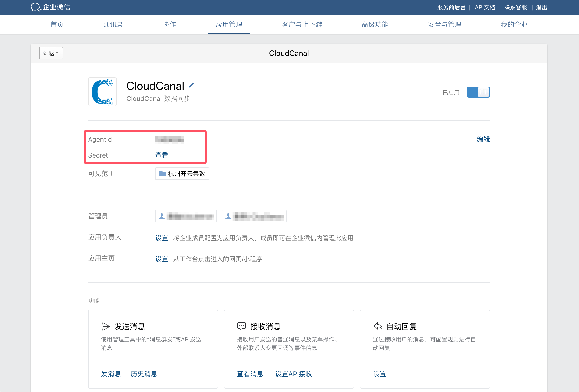Image resolution: width=579 pixels, height=392 pixels.
Task: Click the folder icon in visible range tag
Action: pyautogui.click(x=162, y=174)
